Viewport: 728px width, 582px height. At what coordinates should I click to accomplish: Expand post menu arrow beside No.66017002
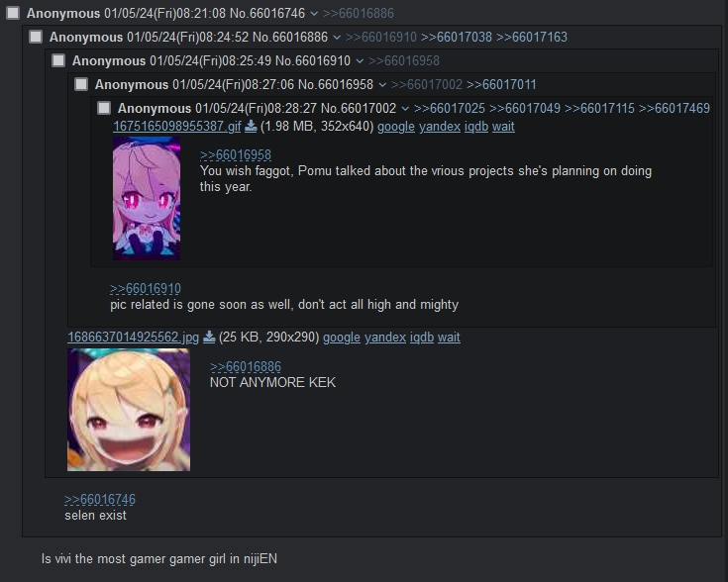(405, 109)
